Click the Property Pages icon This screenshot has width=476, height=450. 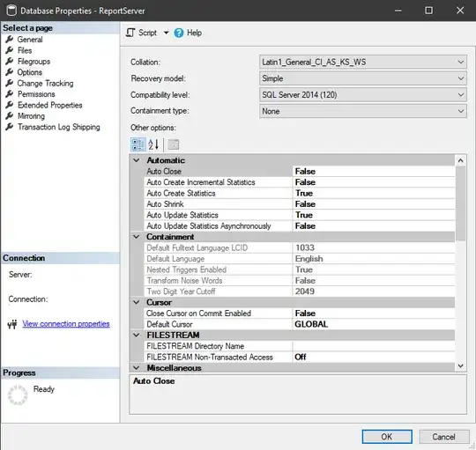pos(174,144)
